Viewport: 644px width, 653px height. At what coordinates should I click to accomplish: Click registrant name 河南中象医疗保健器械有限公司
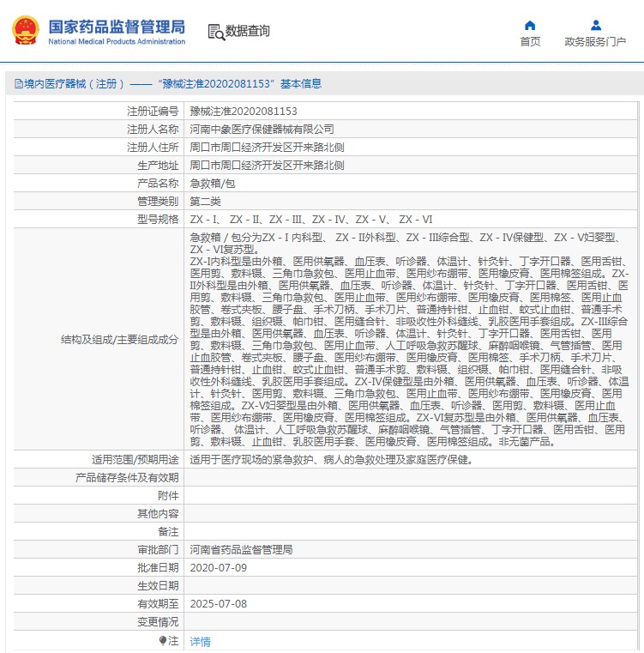[x=262, y=129]
